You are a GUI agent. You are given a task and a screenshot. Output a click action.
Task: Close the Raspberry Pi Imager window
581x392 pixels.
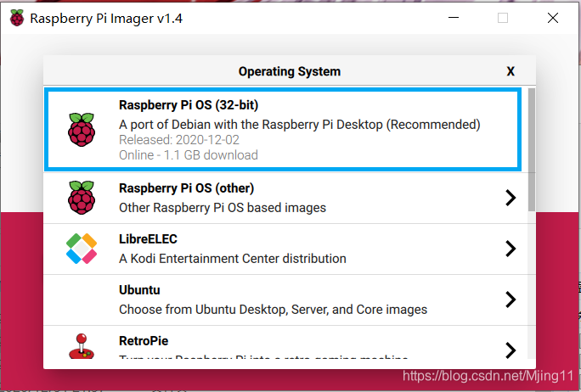pos(553,18)
